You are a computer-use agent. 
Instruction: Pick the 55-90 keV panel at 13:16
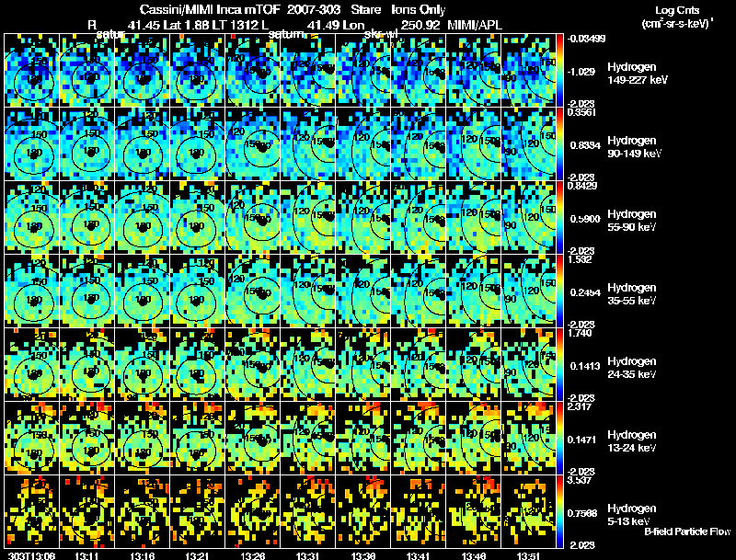[x=143, y=218]
